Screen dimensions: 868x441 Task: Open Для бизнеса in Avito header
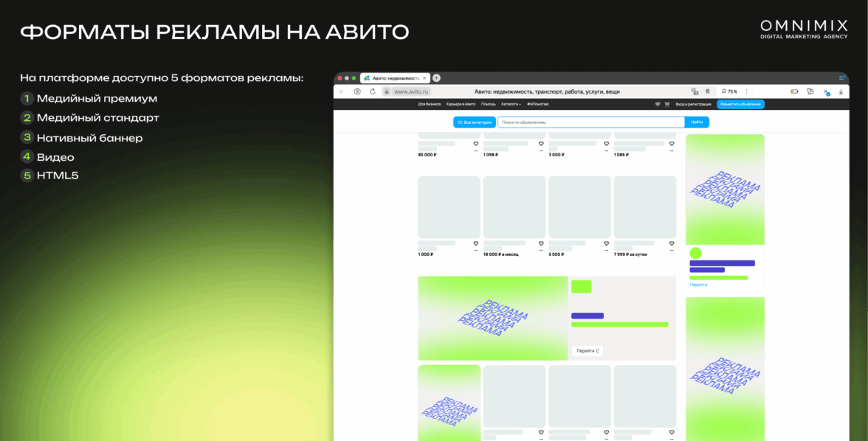430,104
